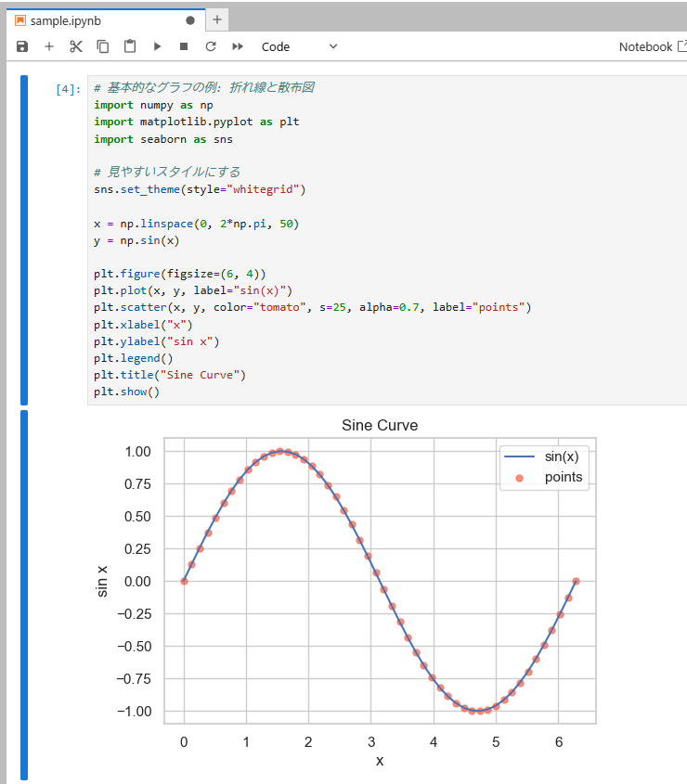Cut the selected cell using scissors

tap(76, 46)
